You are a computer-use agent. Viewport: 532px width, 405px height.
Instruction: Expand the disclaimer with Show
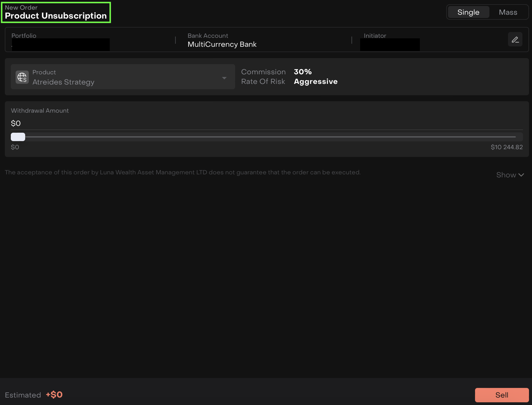click(506, 175)
